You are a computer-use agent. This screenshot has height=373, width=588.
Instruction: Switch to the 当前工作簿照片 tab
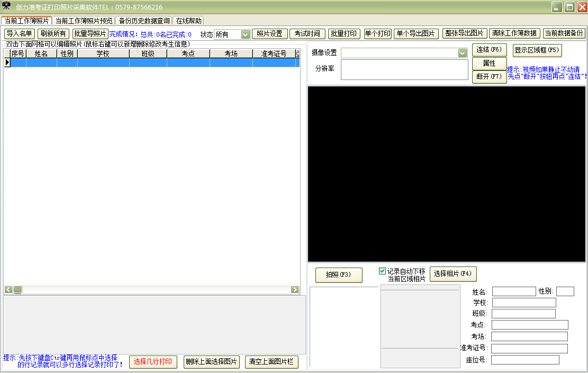click(26, 21)
